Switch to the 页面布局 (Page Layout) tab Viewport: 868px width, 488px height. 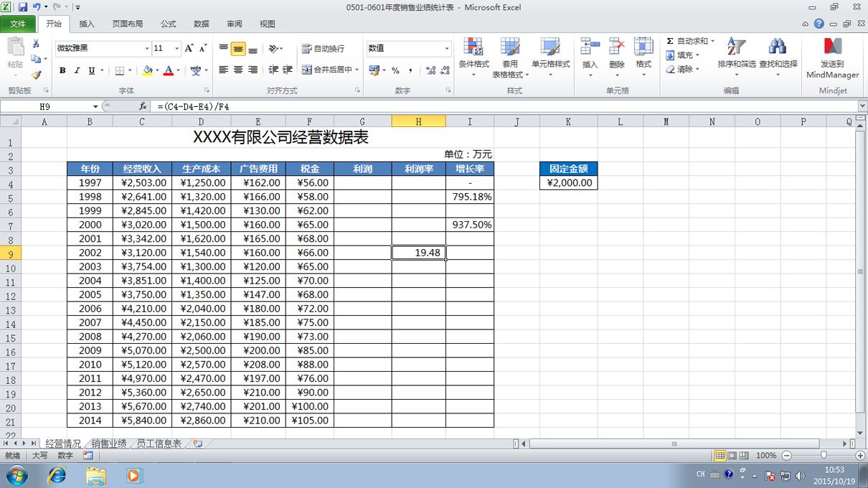pyautogui.click(x=127, y=24)
